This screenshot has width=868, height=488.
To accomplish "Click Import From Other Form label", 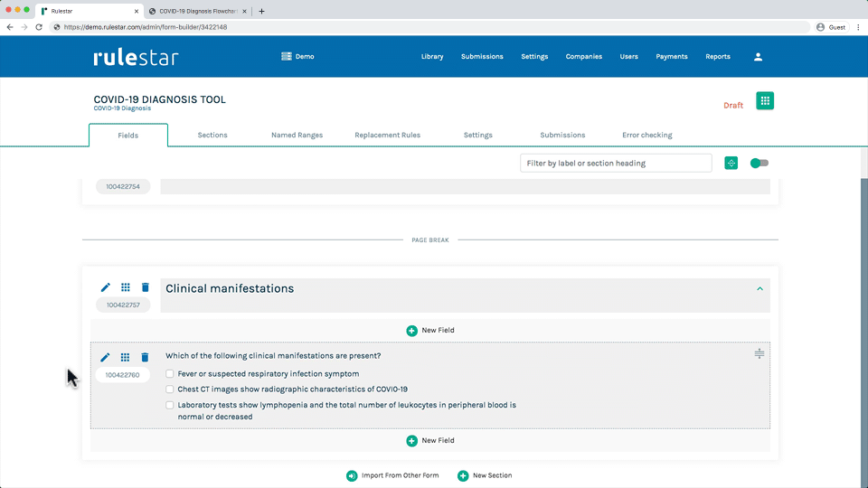I will [x=400, y=475].
